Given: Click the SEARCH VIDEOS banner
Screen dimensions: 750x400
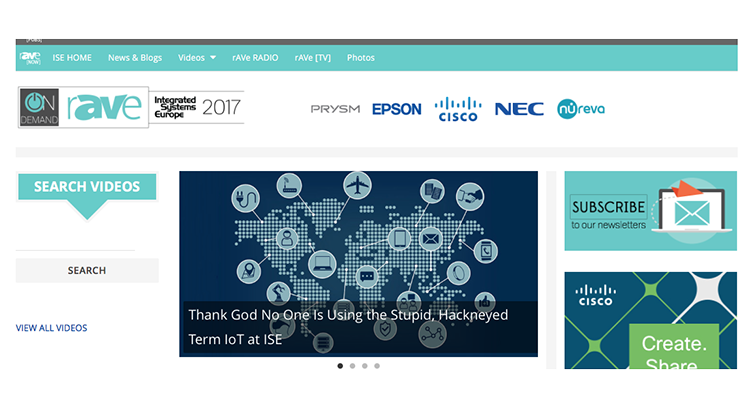Looking at the screenshot, I should tap(87, 196).
